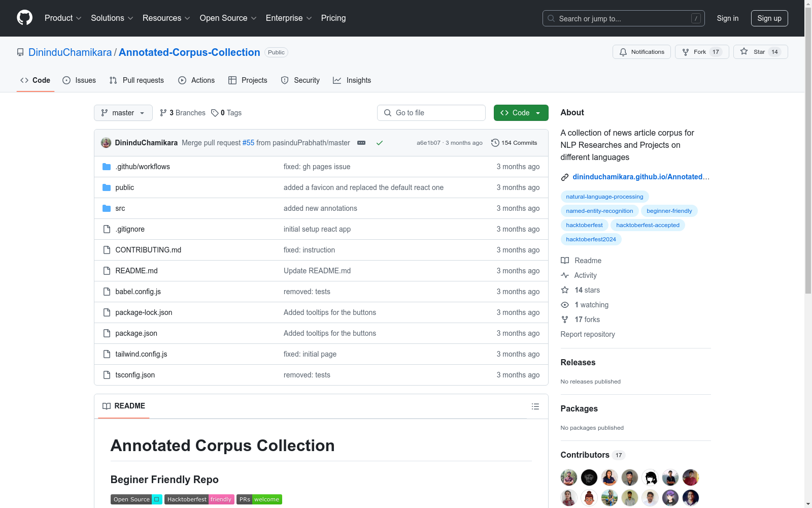Click the Notifications bell icon
Viewport: 812px width, 508px height.
pos(623,52)
